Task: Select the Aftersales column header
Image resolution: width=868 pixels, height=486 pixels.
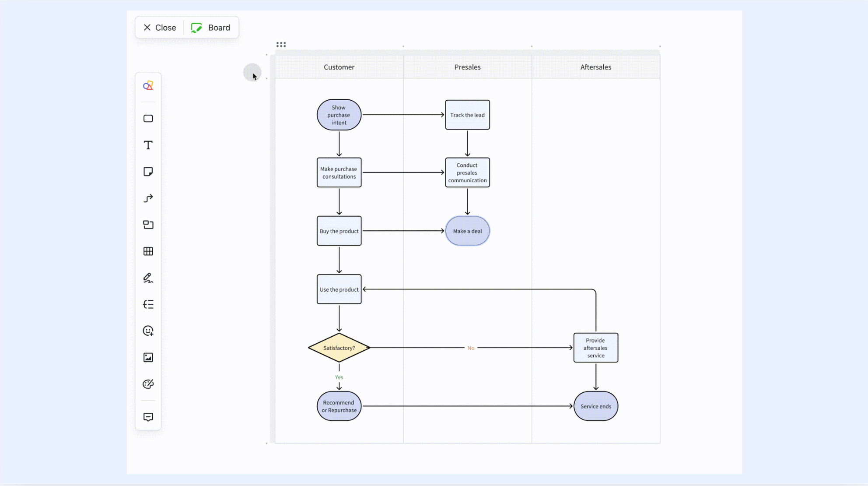Action: 596,67
